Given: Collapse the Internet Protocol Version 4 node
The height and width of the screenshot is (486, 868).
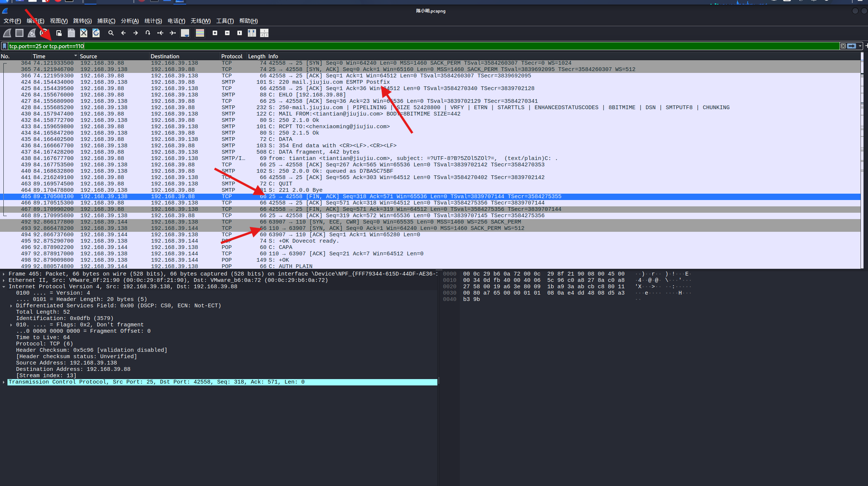Looking at the screenshot, I should 4,287.
